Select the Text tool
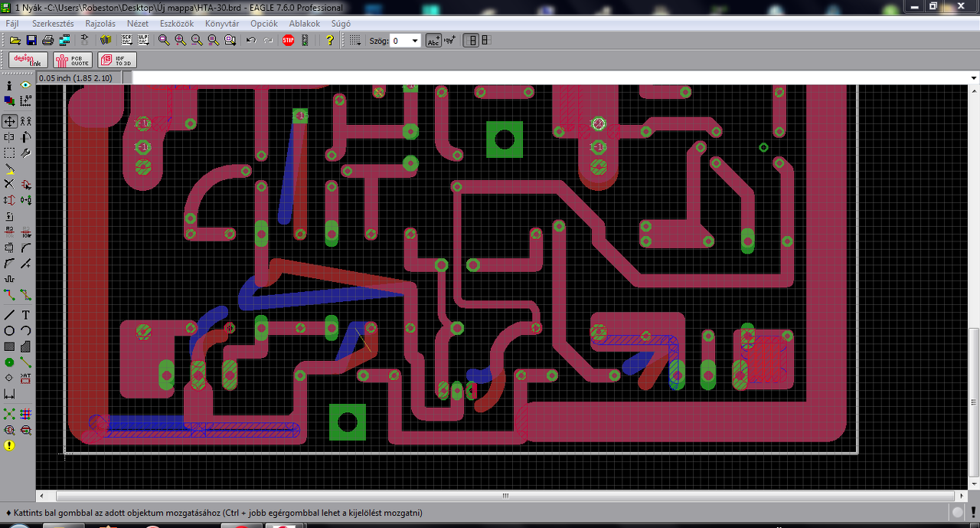The height and width of the screenshot is (528, 980). tap(26, 315)
